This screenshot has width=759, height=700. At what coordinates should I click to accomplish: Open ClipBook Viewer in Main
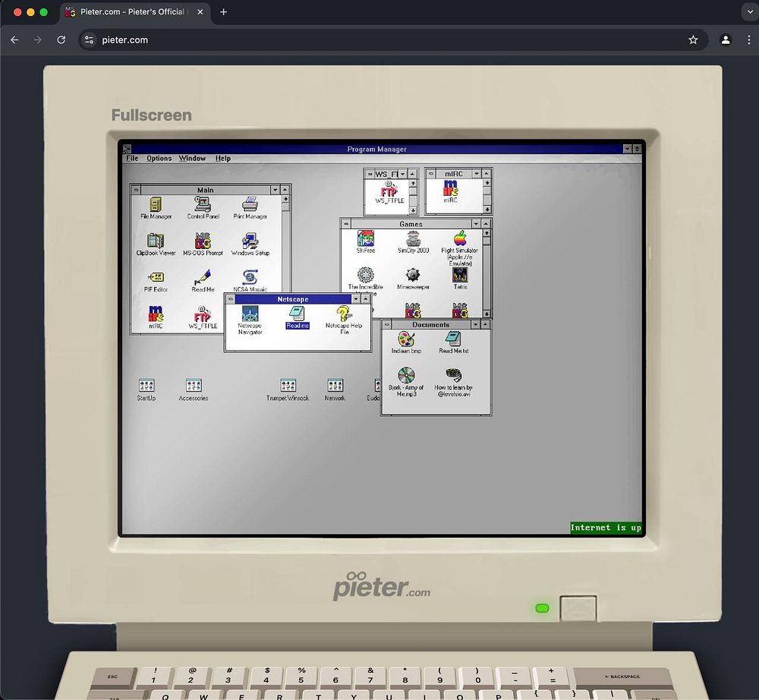click(x=156, y=244)
